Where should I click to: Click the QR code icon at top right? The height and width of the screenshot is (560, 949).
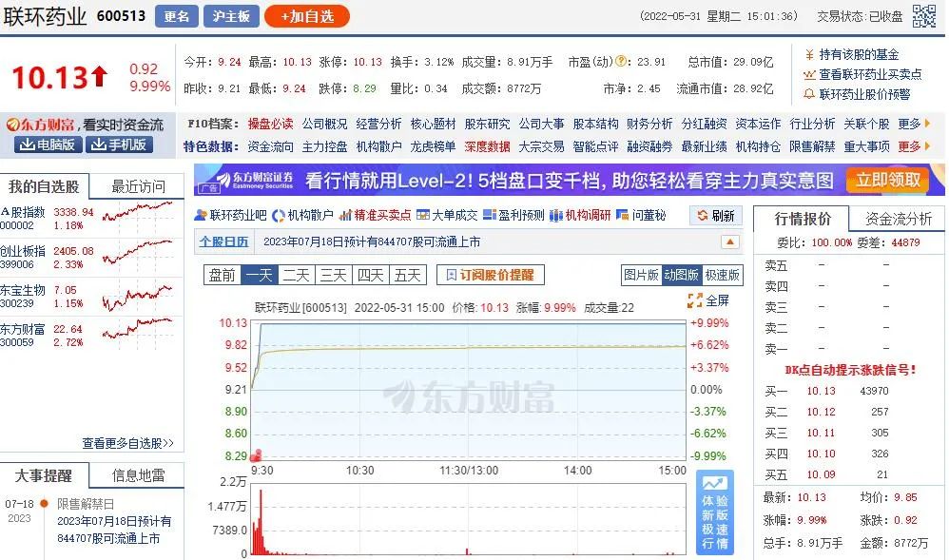point(924,16)
